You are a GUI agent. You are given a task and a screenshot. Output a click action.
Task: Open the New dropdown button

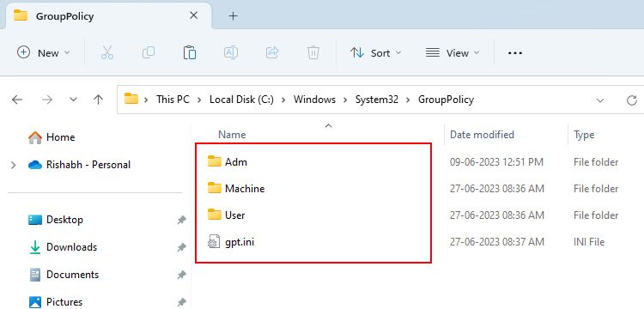[x=44, y=53]
